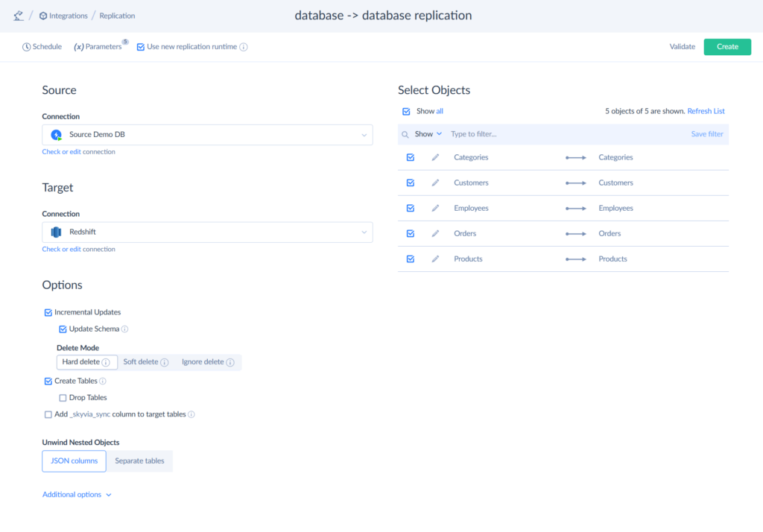This screenshot has height=532, width=763.
Task: Uncheck the Customers object checkbox
Action: click(411, 183)
